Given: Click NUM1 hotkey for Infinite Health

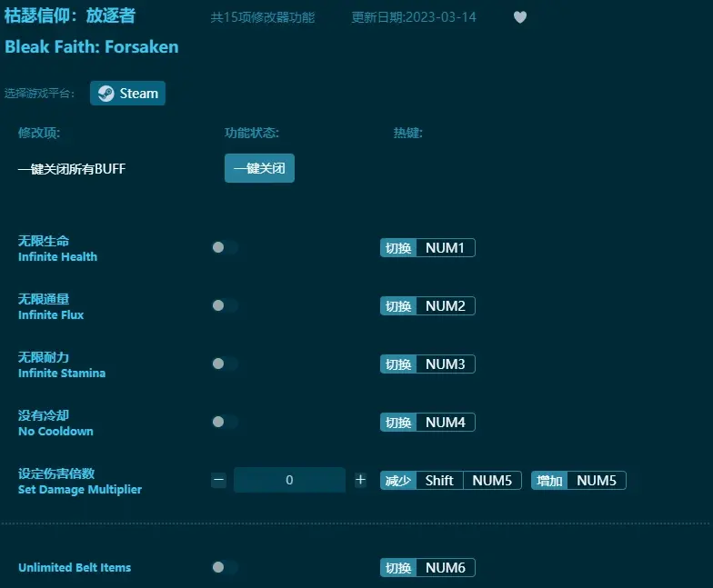Looking at the screenshot, I should tap(446, 247).
